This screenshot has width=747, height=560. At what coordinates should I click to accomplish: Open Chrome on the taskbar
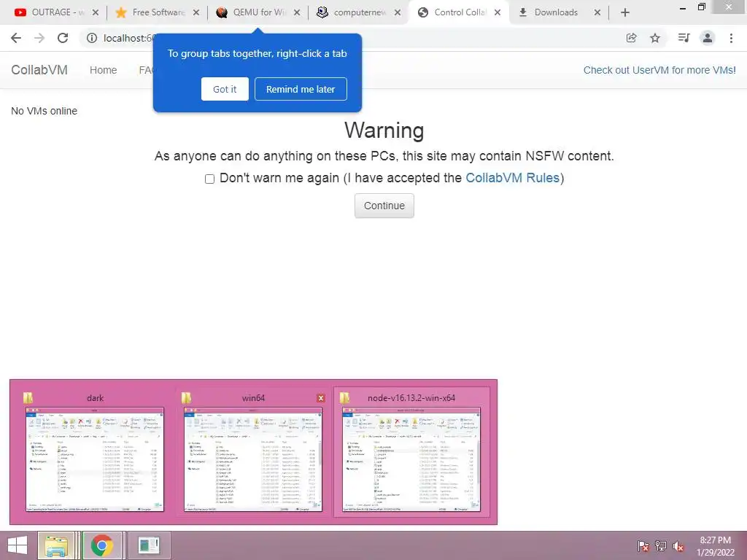[x=101, y=545]
